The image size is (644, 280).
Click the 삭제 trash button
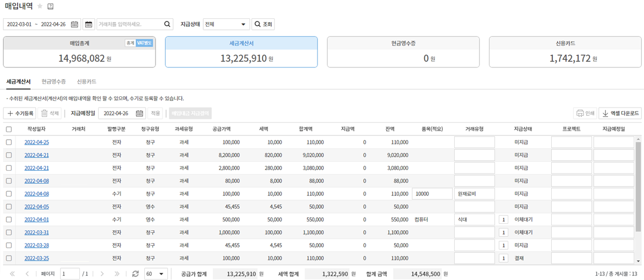coord(50,113)
